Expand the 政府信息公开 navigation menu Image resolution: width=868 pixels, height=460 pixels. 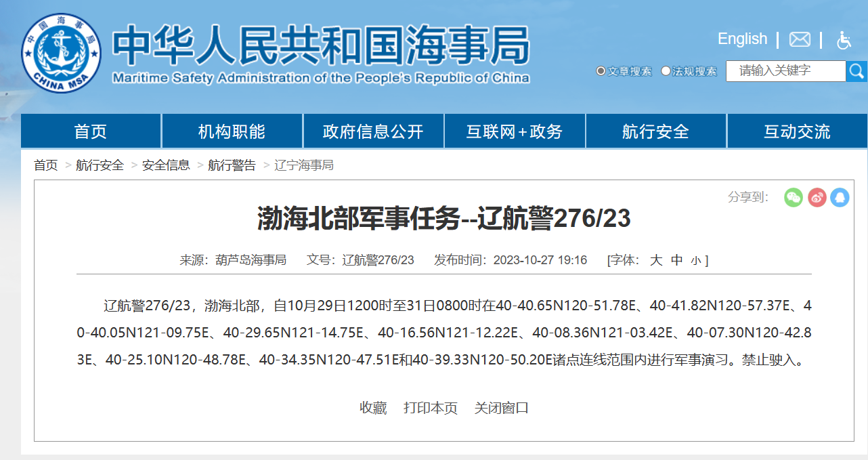tap(373, 131)
